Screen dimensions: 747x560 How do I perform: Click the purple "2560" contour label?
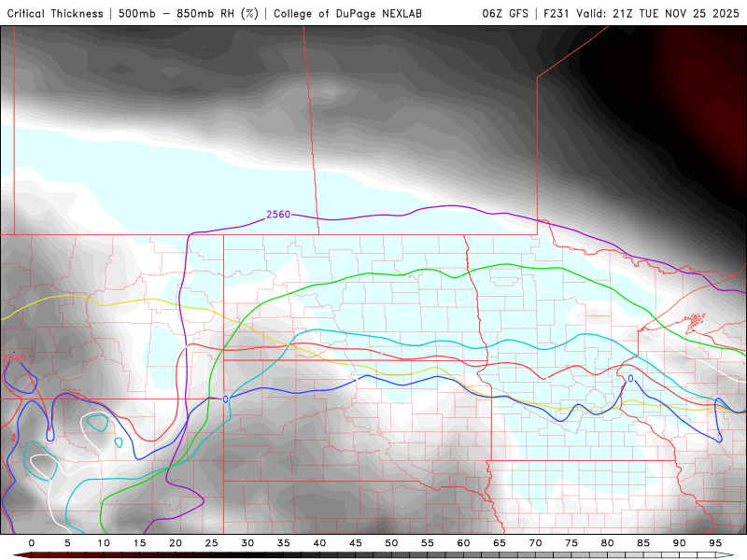tap(278, 215)
